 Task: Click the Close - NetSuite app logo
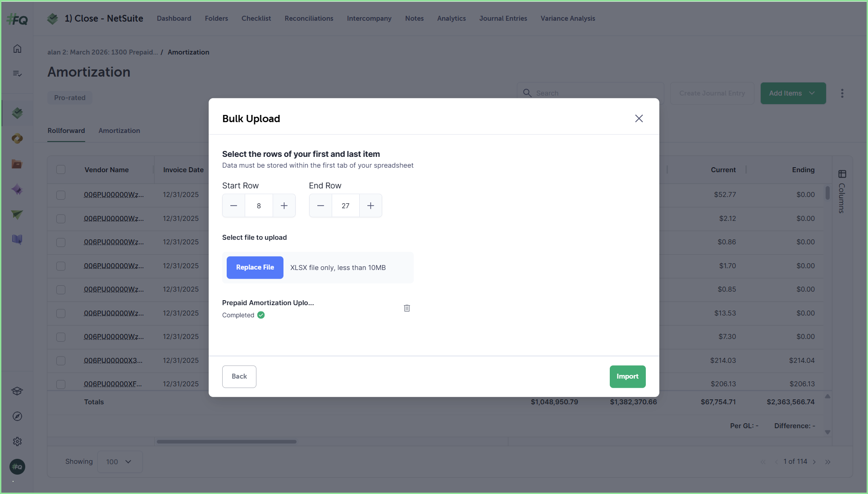[x=53, y=18]
